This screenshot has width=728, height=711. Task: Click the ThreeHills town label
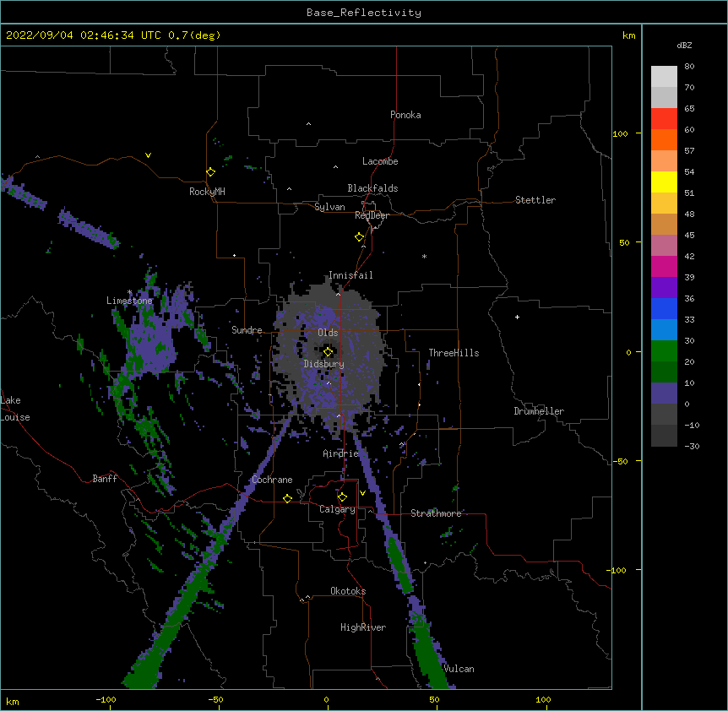pos(454,353)
